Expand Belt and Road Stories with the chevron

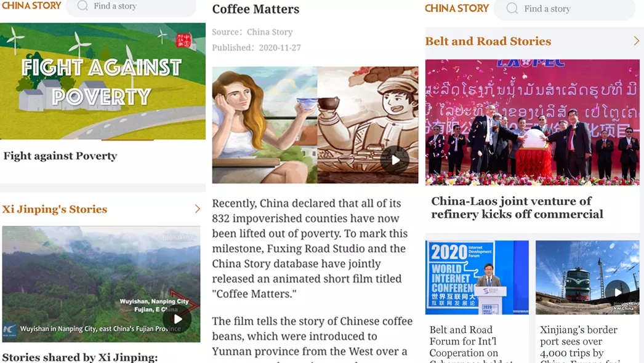pos(636,41)
